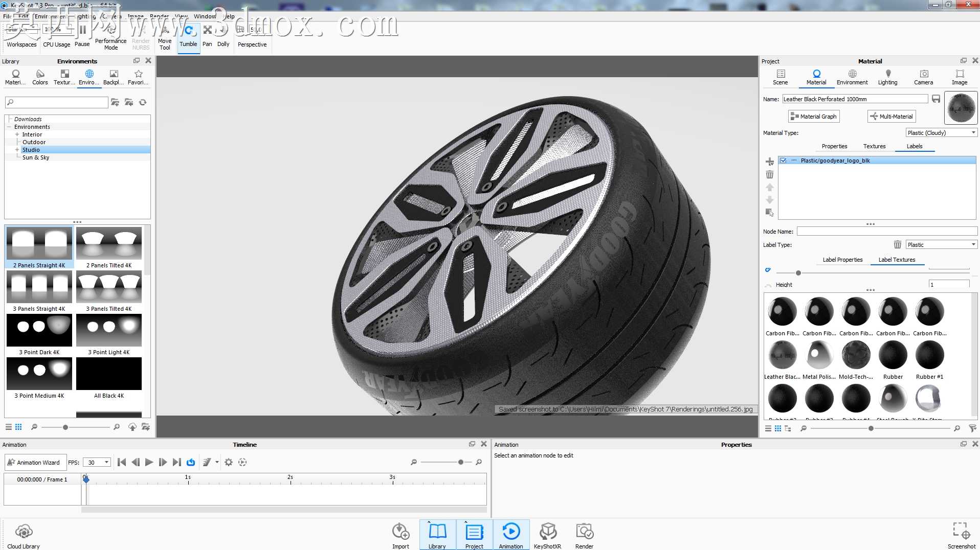Screen dimensions: 980x550
Task: Open the Label Type Plastic dropdown
Action: tap(941, 245)
